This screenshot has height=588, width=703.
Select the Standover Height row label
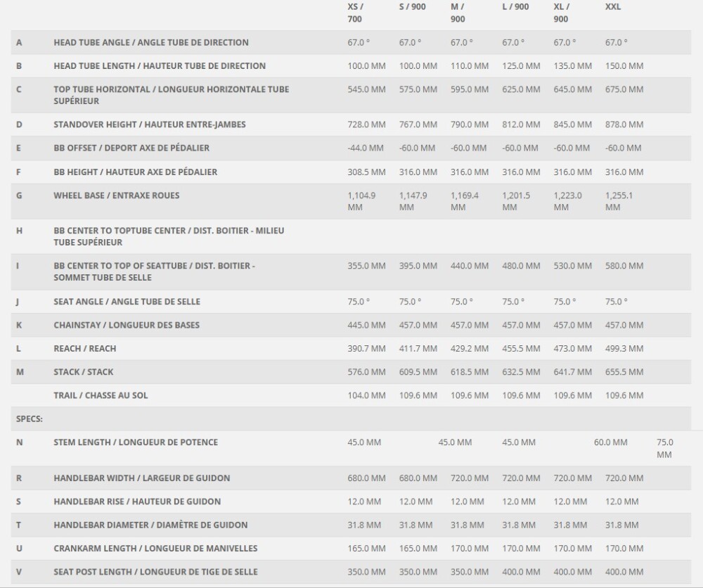(150, 124)
